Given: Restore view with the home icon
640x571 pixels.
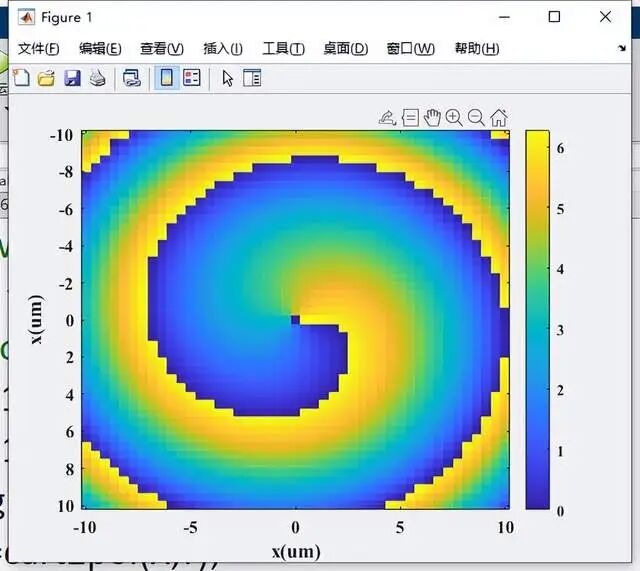Looking at the screenshot, I should click(x=498, y=118).
